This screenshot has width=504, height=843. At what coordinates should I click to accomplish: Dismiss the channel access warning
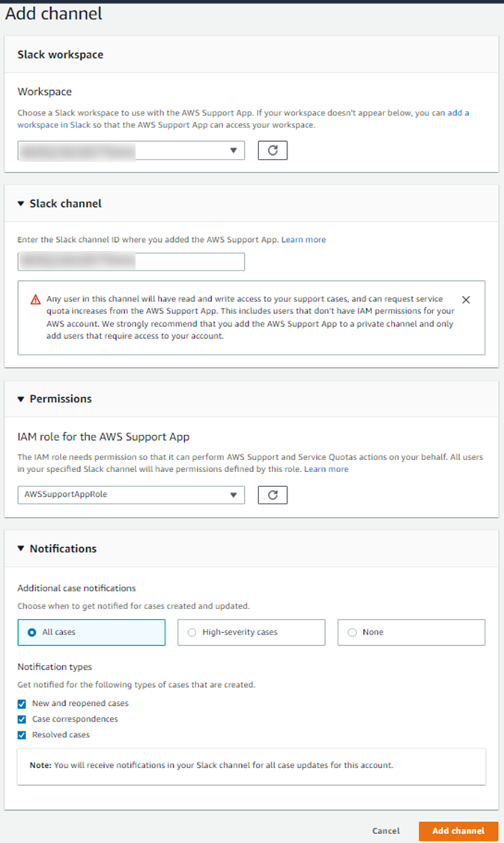pyautogui.click(x=466, y=300)
